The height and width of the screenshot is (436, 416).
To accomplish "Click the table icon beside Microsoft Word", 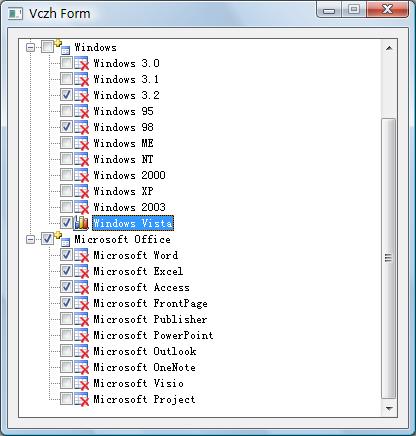I will click(81, 255).
